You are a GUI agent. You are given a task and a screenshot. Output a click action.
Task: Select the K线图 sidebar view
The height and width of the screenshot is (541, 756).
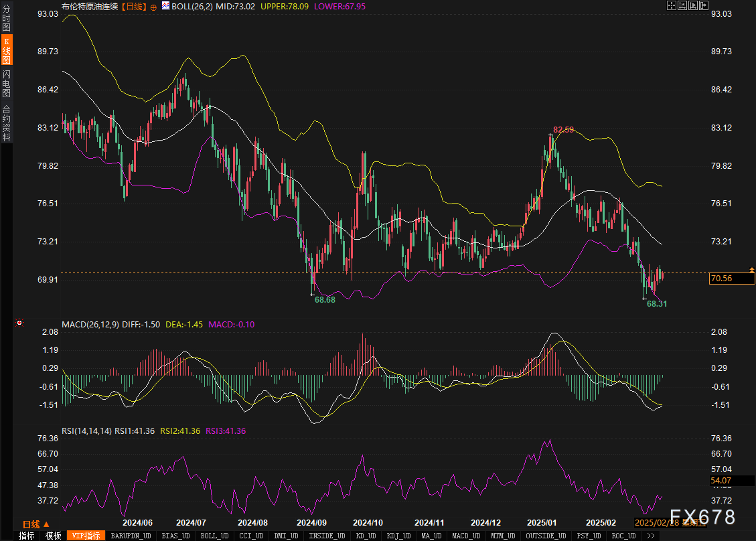tap(7, 50)
